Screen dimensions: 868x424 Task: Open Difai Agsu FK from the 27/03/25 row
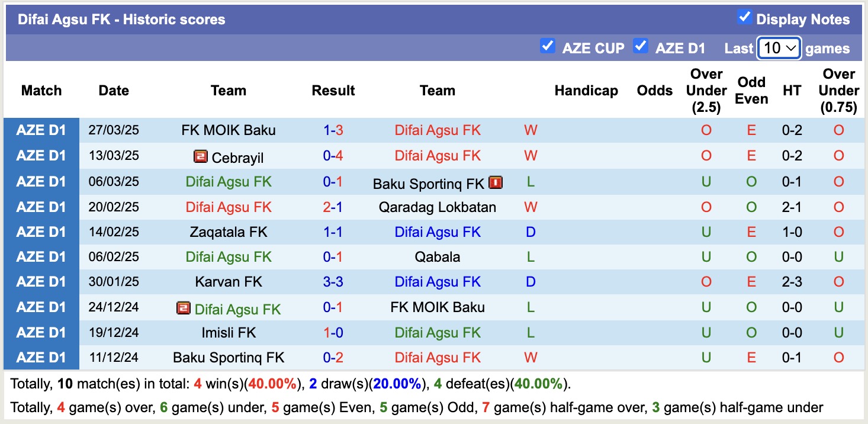(x=437, y=130)
